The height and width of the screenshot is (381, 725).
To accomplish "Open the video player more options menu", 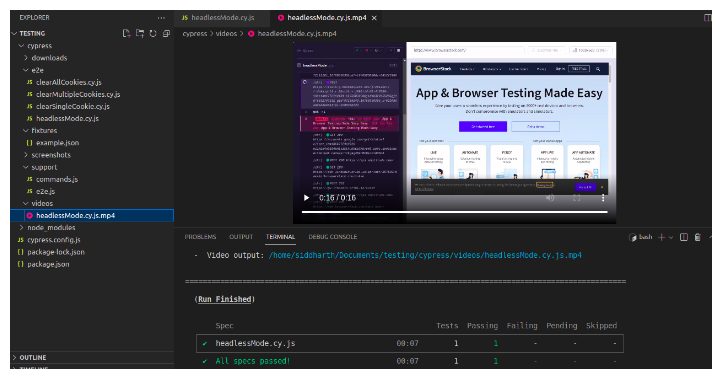I will click(603, 198).
